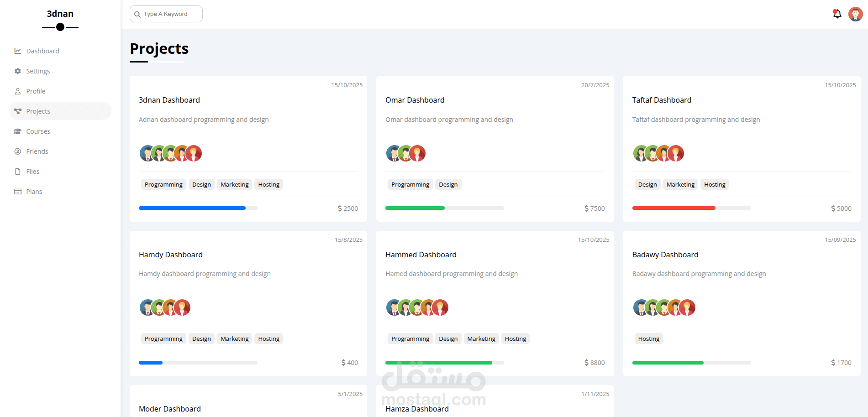Click the Files document icon
This screenshot has height=417, width=868.
click(x=18, y=172)
